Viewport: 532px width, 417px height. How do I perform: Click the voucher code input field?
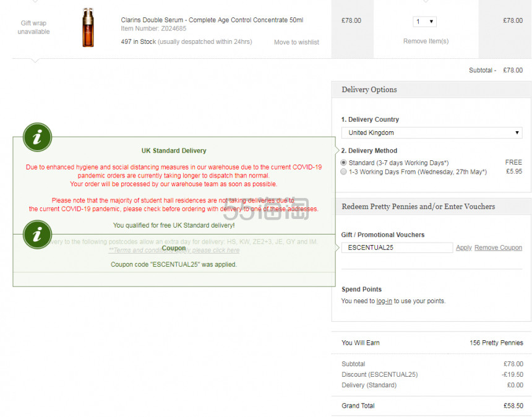[397, 247]
